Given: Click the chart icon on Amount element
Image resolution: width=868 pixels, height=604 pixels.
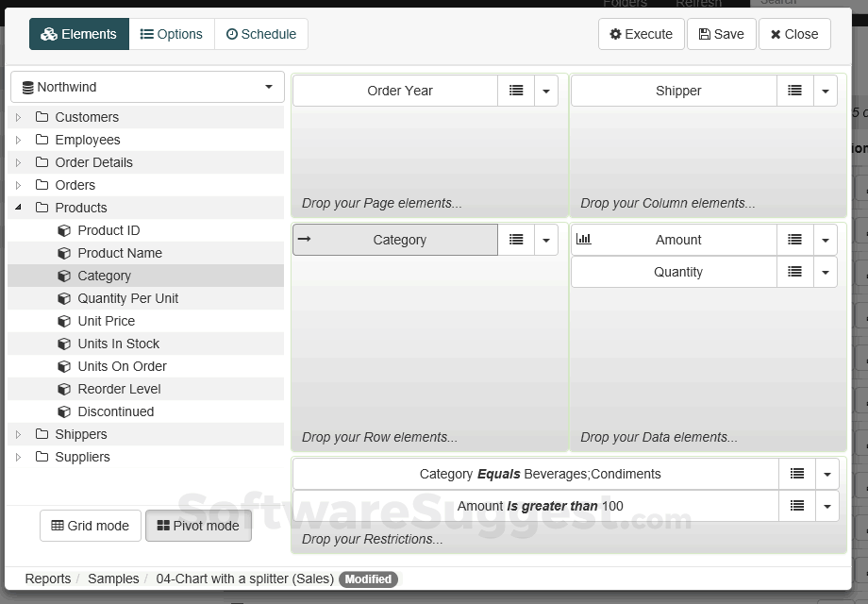Looking at the screenshot, I should click(x=584, y=240).
